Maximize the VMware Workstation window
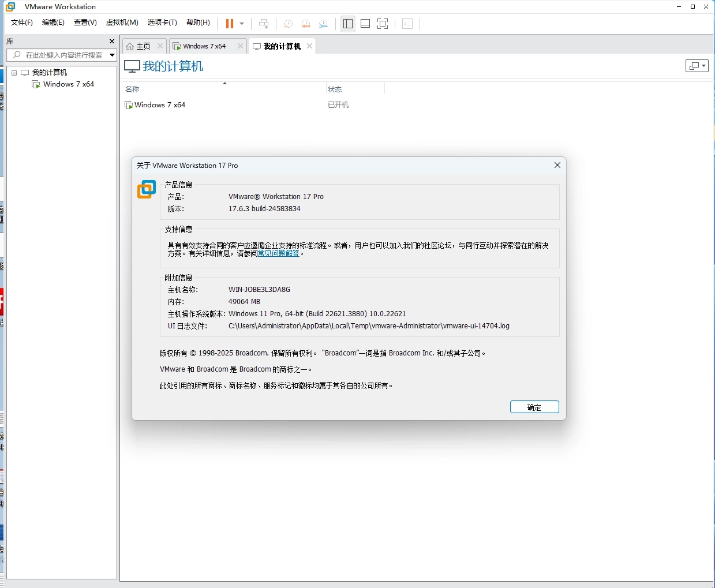 point(692,7)
